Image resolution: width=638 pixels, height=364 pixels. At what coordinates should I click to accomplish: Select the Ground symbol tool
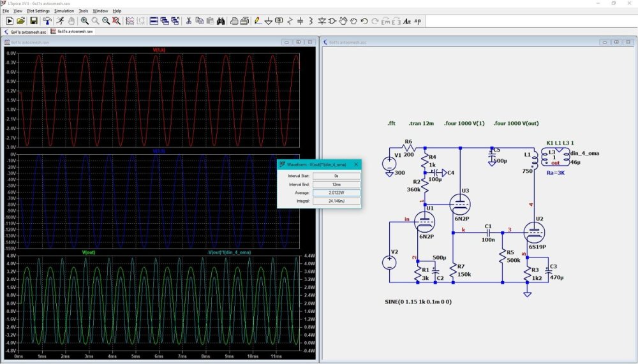point(269,21)
